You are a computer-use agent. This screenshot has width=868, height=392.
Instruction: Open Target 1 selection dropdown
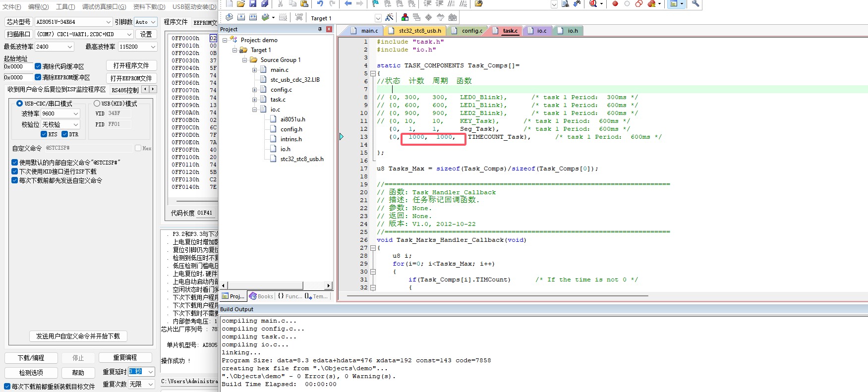coord(378,18)
